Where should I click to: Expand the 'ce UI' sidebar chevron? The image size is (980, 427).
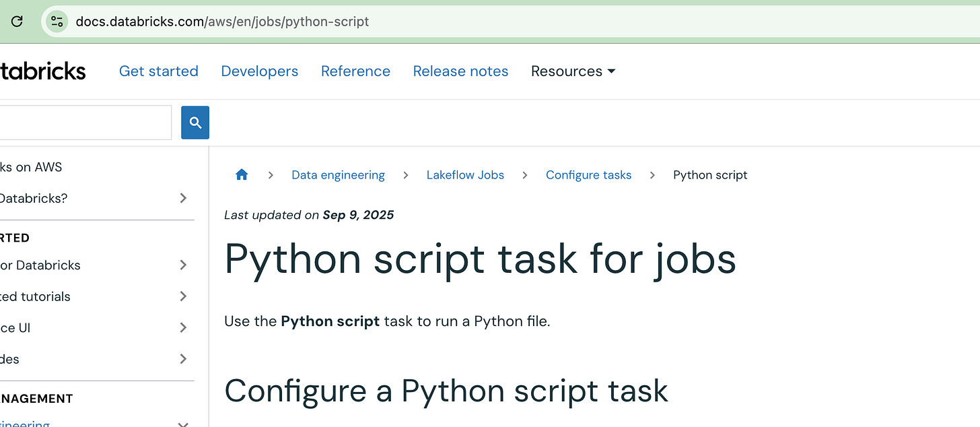point(183,328)
